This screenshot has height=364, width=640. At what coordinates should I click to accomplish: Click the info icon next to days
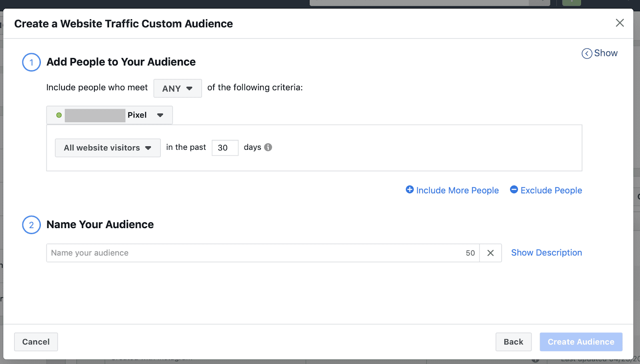click(268, 147)
